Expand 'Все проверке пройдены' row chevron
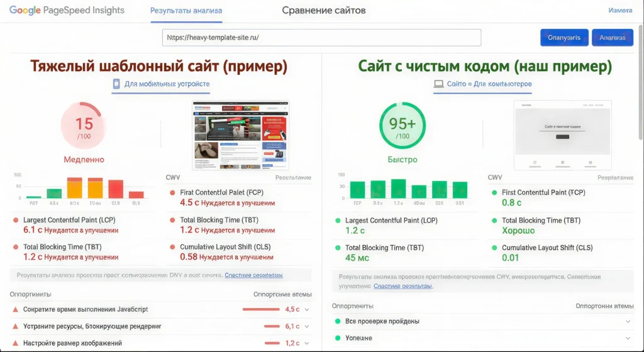The height and width of the screenshot is (352, 644). click(x=628, y=321)
